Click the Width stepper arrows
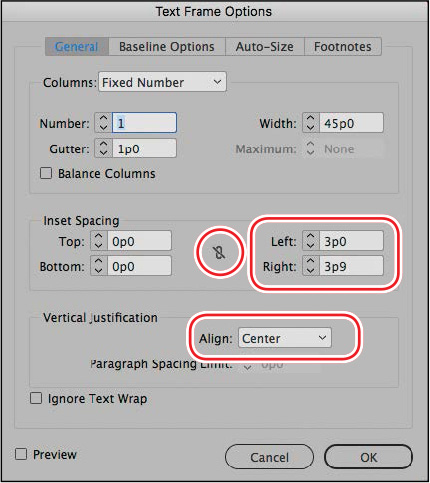Viewport: 430px width, 483px height. tap(311, 123)
